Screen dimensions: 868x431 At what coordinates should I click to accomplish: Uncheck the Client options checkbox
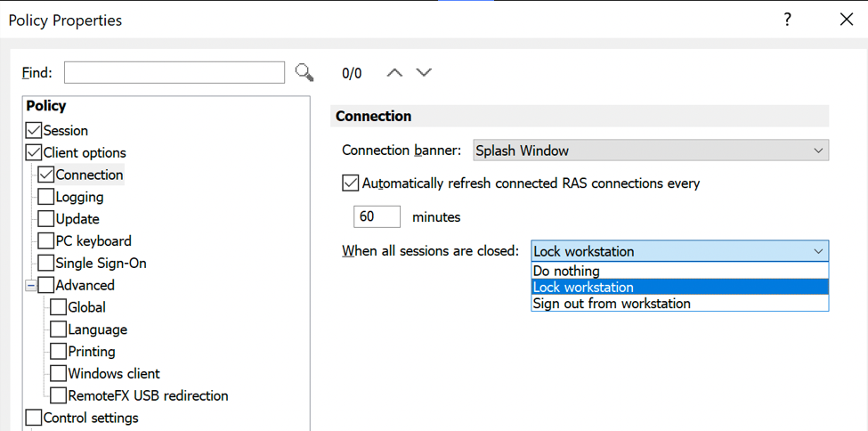click(34, 152)
